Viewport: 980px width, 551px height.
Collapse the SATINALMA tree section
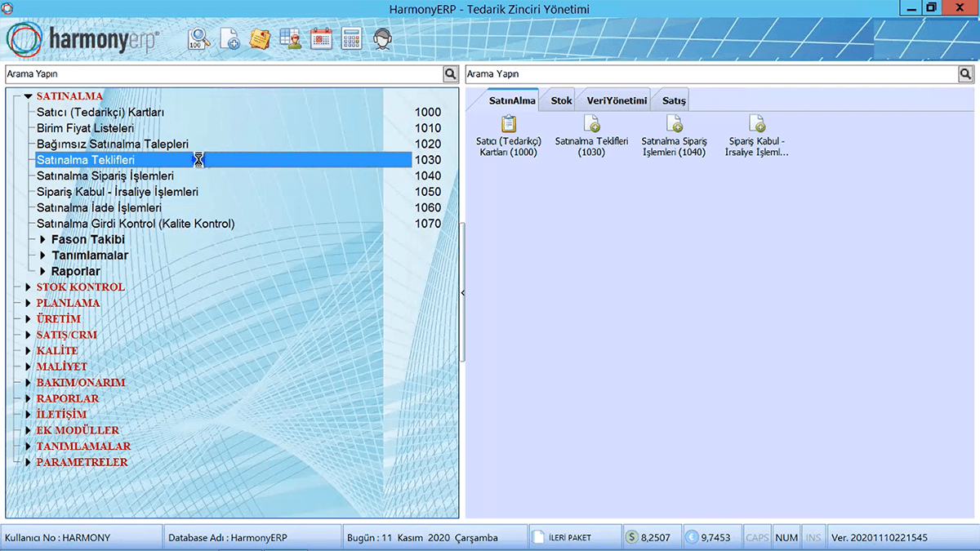(28, 96)
